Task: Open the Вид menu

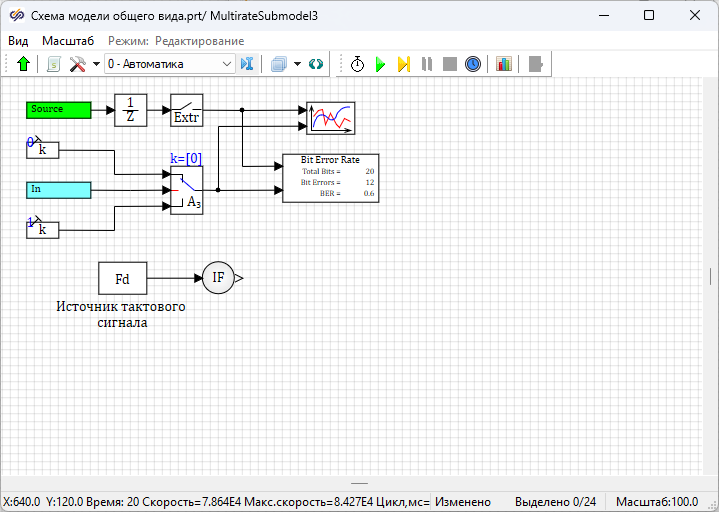Action: [x=18, y=41]
